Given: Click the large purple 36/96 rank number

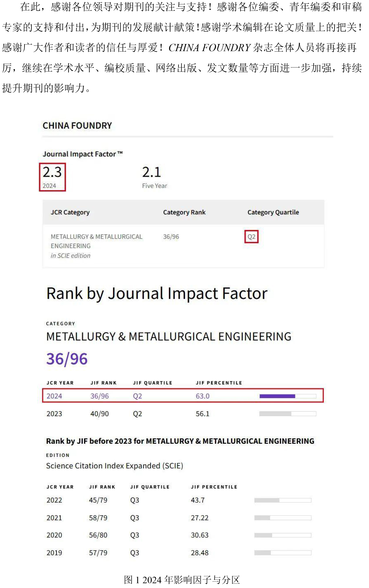Looking at the screenshot, I should point(67,359).
